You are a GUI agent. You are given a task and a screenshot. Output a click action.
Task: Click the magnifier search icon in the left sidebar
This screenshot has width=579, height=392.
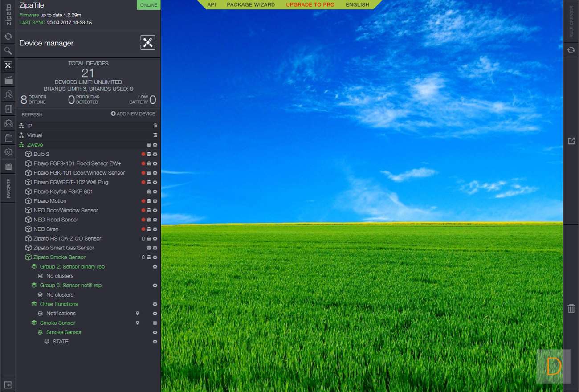click(x=8, y=51)
